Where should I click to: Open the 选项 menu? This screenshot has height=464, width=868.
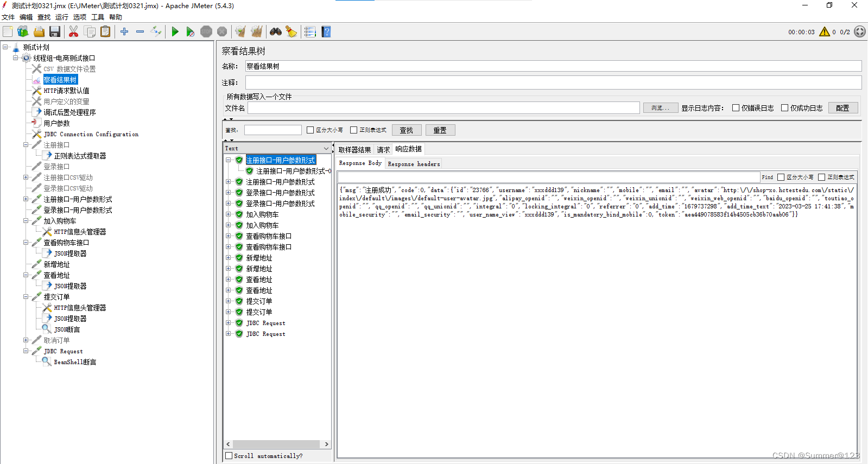[80, 17]
